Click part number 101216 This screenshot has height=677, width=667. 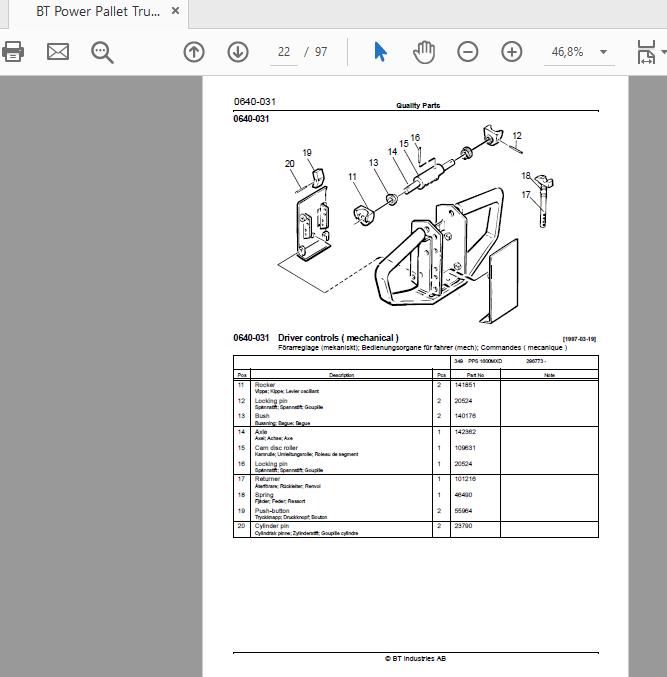pos(465,479)
